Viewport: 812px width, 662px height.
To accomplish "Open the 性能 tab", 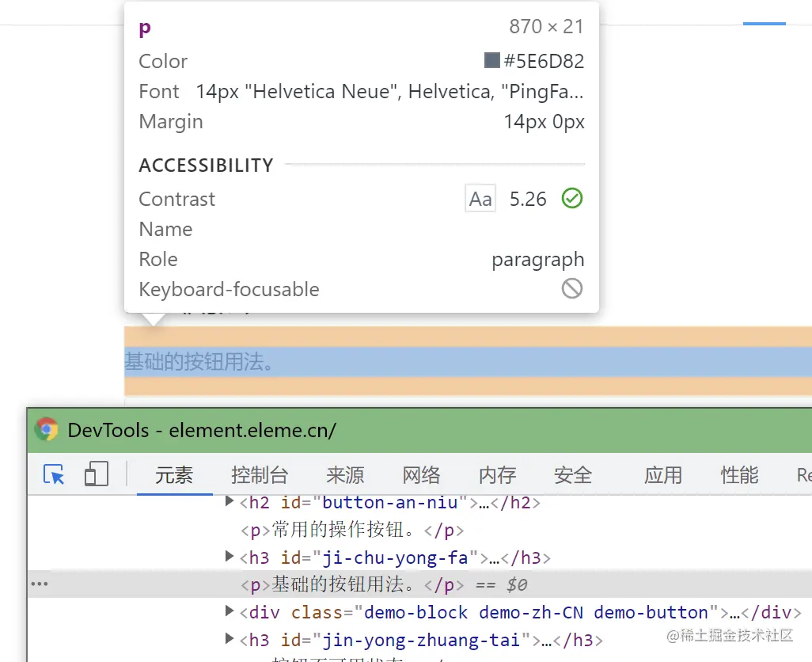I will 739,475.
